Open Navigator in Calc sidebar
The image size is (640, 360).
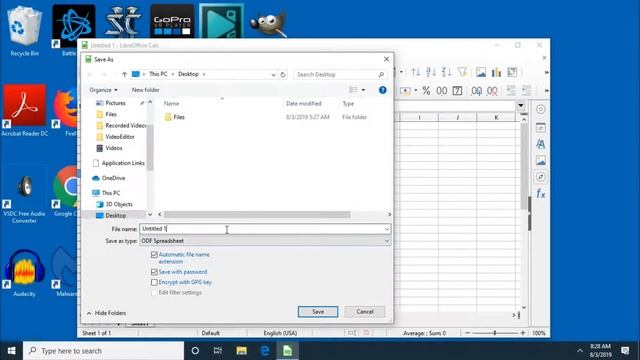coord(540,177)
